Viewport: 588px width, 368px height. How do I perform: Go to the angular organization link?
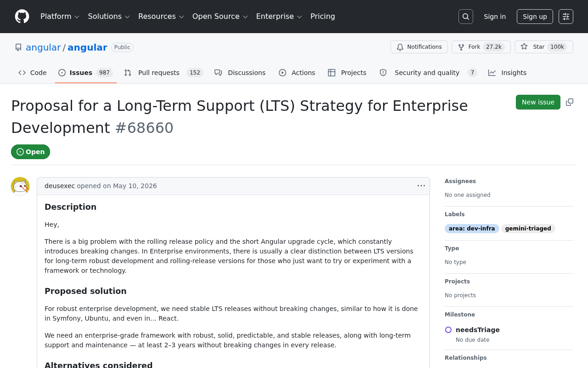point(43,47)
